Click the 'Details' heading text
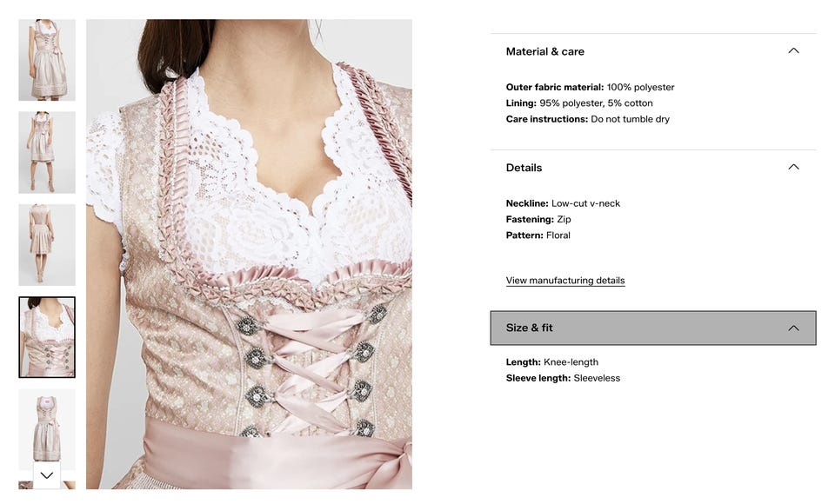Screen dimensions: 835x504 (524, 168)
